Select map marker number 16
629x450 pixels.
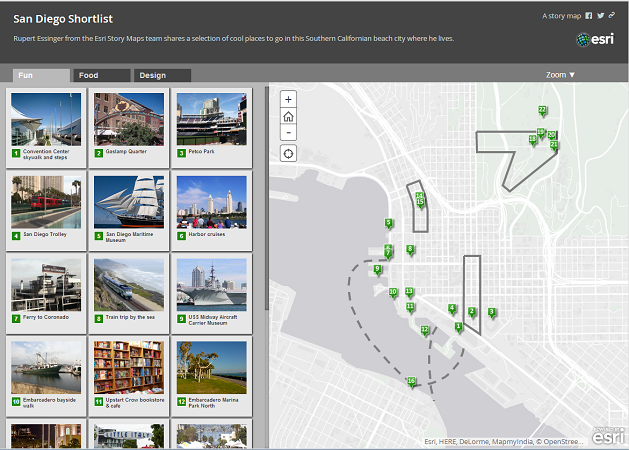411,382
